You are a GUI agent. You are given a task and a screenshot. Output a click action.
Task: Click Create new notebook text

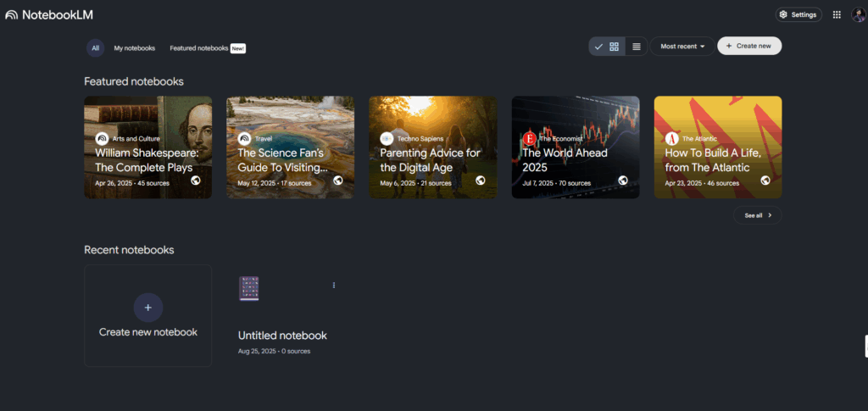[147, 332]
